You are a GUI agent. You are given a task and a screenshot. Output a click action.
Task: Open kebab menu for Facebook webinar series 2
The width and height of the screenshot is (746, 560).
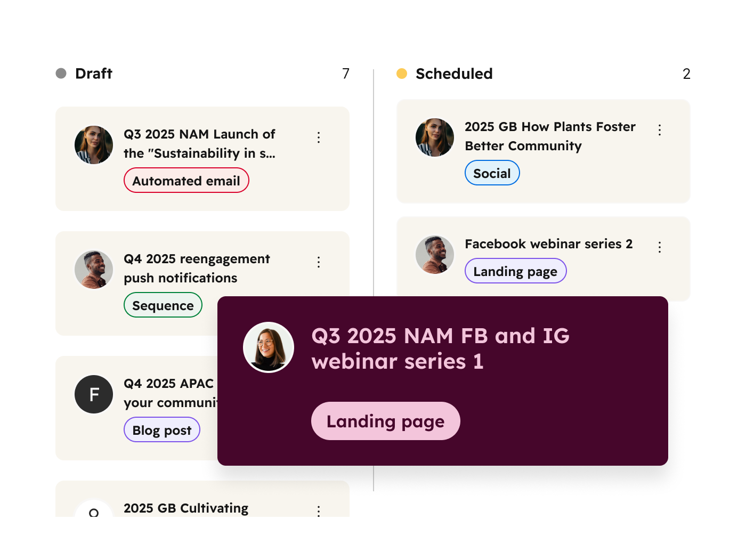point(660,247)
